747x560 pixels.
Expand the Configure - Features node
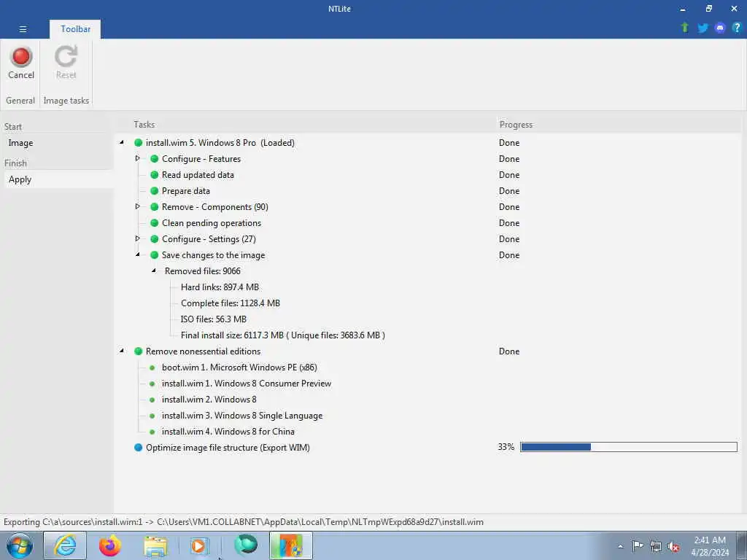click(138, 158)
